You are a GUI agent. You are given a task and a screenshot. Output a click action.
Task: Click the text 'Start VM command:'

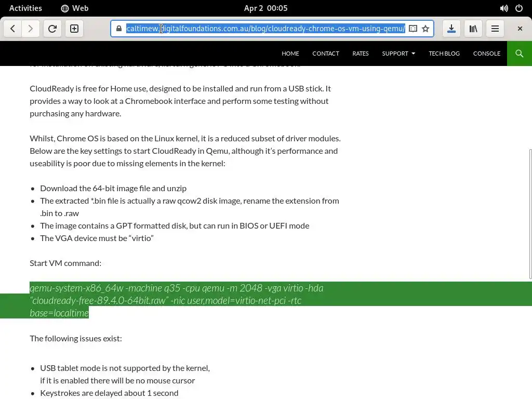tap(65, 263)
